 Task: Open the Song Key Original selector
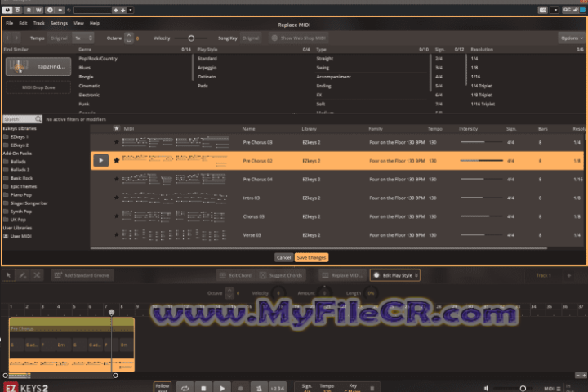click(x=251, y=38)
